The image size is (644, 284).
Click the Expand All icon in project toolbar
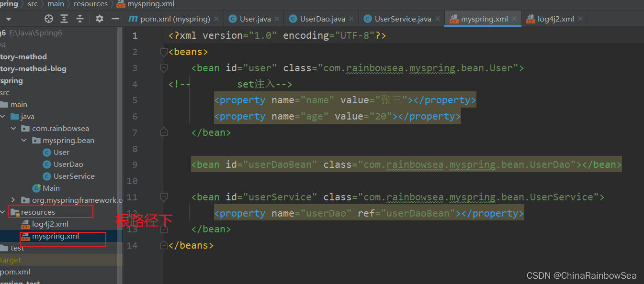pyautogui.click(x=64, y=19)
